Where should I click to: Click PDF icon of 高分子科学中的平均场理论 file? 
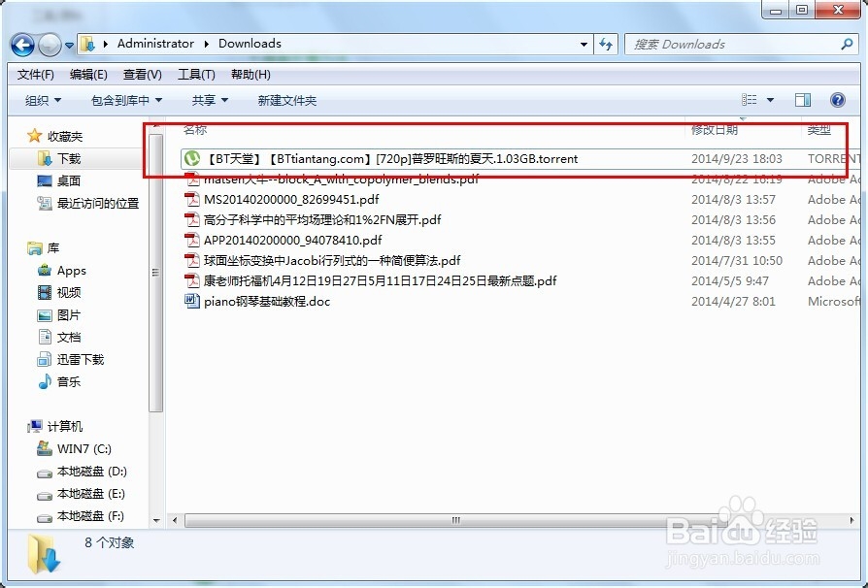(x=192, y=219)
